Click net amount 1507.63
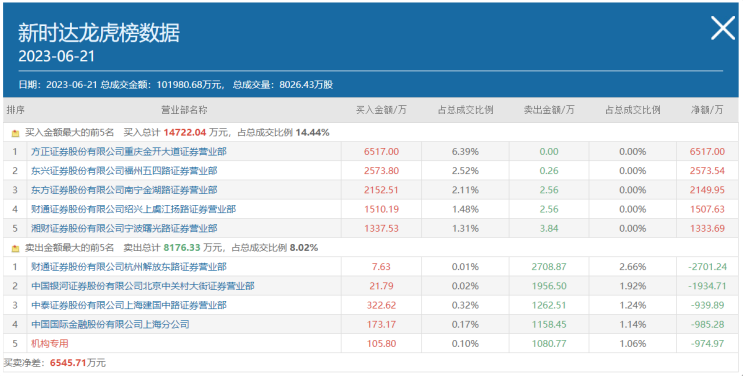The width and height of the screenshot is (744, 377). click(x=707, y=209)
